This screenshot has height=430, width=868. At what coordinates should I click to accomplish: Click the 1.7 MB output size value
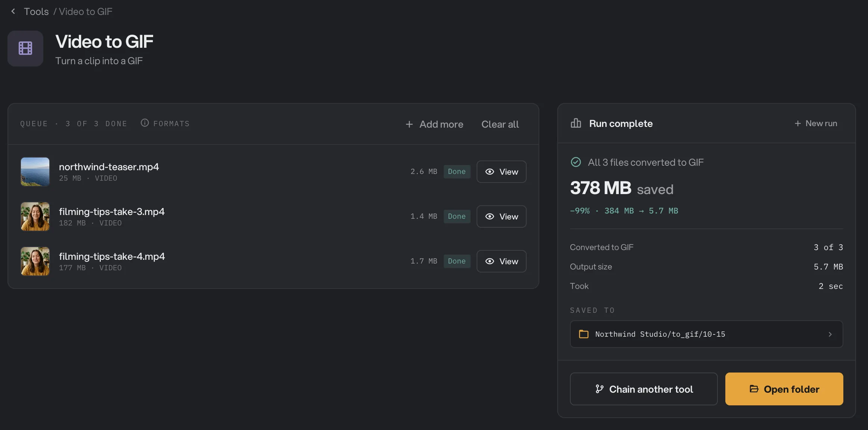click(x=424, y=261)
